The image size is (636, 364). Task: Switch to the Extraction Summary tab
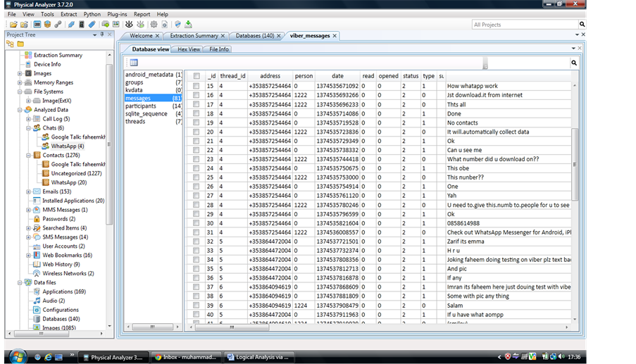coord(194,36)
